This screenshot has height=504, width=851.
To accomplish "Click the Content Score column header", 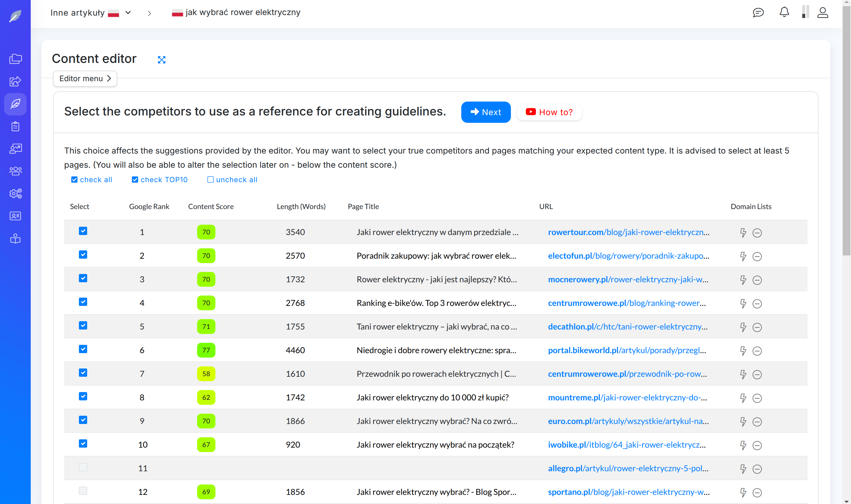I will tap(211, 206).
